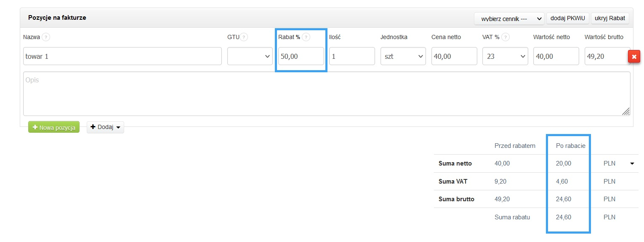Delete the towar 1 row with red X

tap(634, 56)
